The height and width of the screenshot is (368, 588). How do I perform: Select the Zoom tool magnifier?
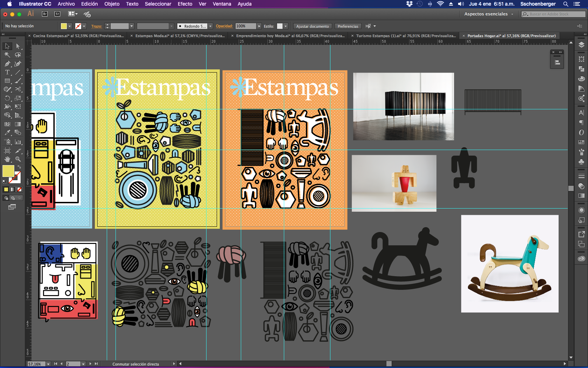[18, 159]
